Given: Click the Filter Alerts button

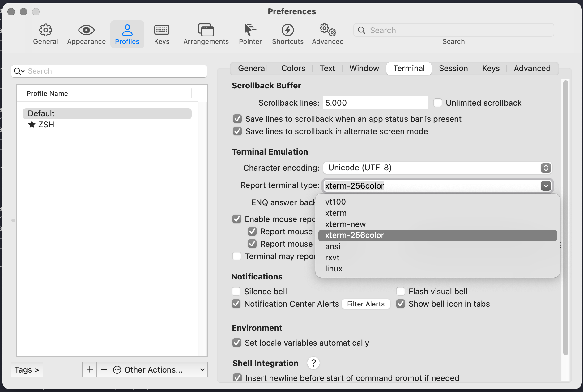Looking at the screenshot, I should [366, 304].
